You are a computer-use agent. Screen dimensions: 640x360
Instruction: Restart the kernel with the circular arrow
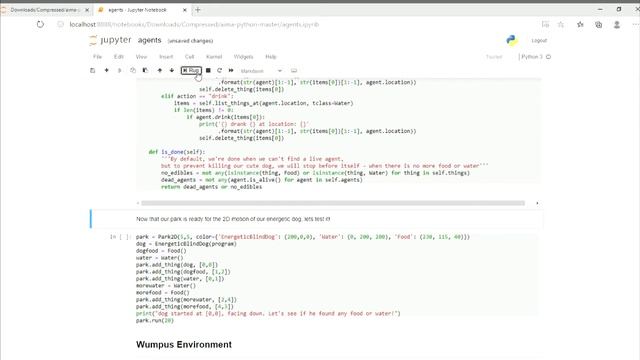pyautogui.click(x=220, y=71)
